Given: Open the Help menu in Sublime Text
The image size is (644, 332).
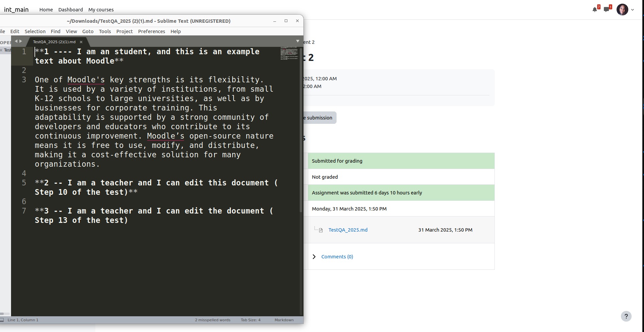Looking at the screenshot, I should tap(176, 31).
